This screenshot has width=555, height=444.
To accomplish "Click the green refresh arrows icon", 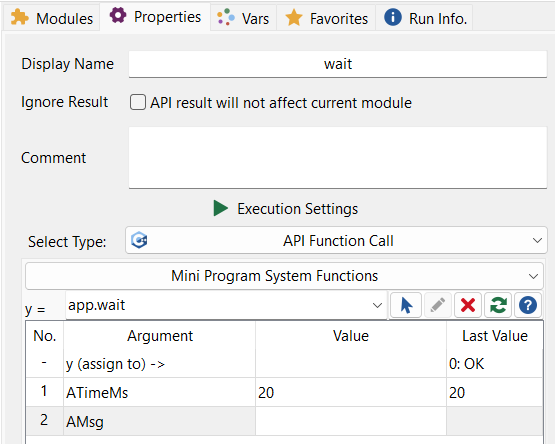I will (x=498, y=305).
